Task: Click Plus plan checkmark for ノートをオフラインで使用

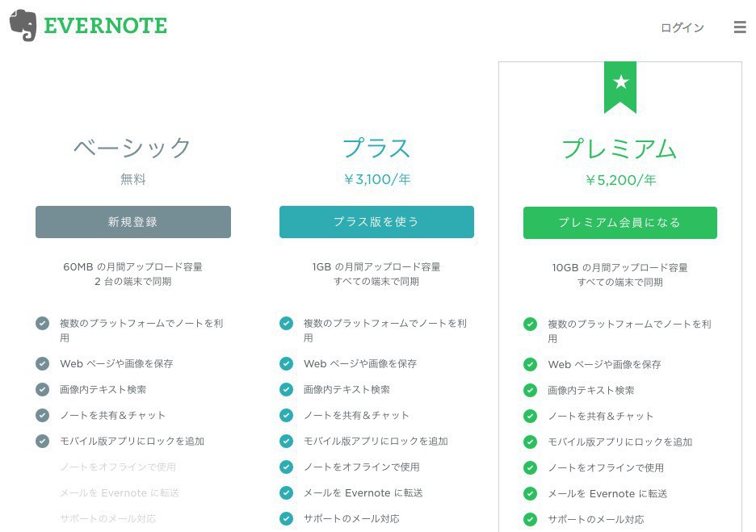Action: (x=286, y=467)
